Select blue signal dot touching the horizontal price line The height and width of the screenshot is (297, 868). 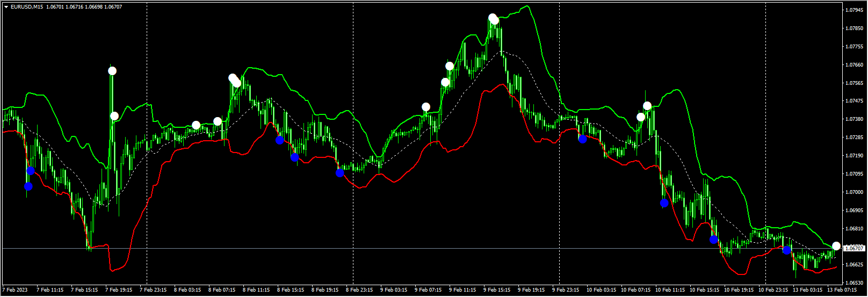point(786,250)
